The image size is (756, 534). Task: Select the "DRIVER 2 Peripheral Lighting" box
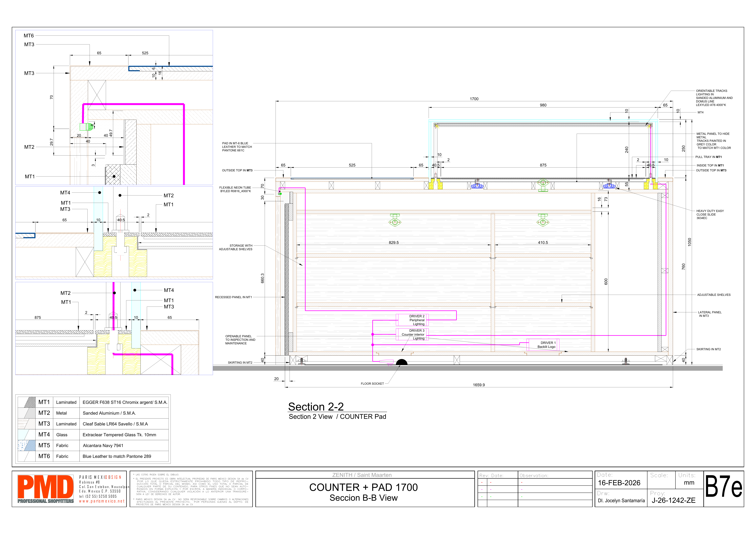(x=412, y=320)
